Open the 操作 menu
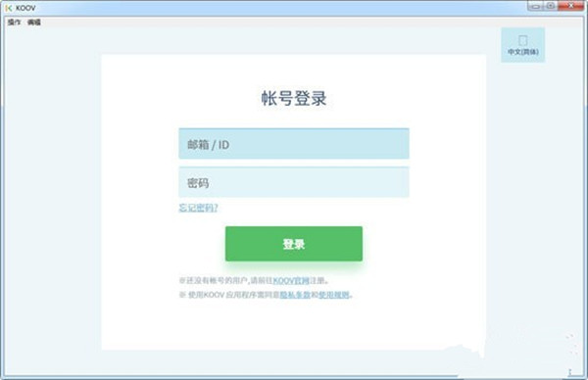 pyautogui.click(x=15, y=23)
